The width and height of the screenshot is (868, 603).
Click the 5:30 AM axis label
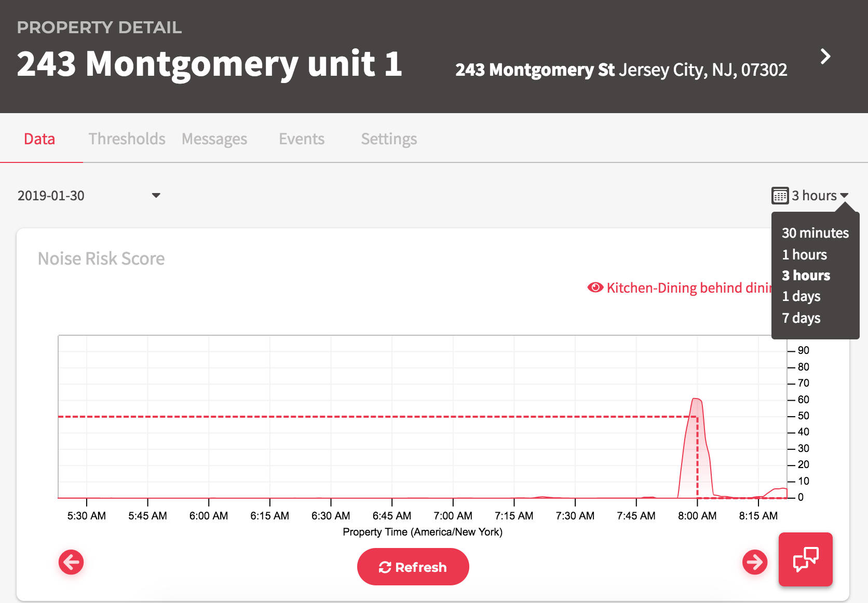pos(87,516)
